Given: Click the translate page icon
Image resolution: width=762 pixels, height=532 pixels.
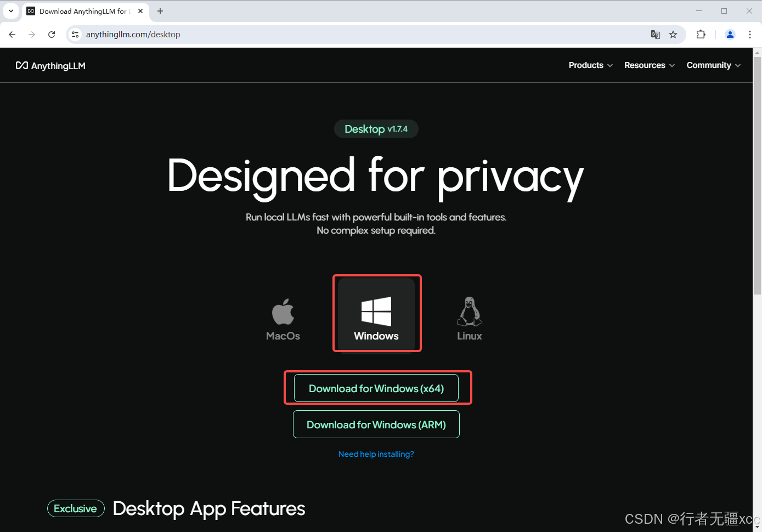Looking at the screenshot, I should (x=656, y=35).
